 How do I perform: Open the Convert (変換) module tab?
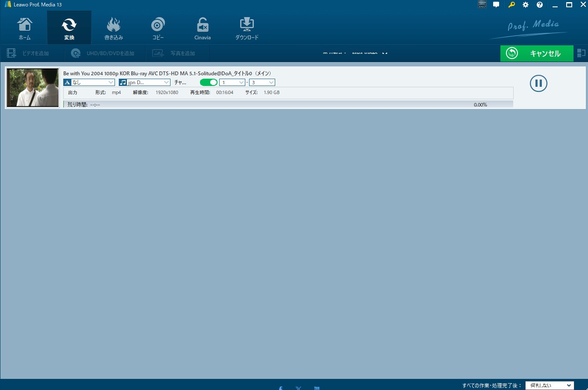click(x=69, y=28)
